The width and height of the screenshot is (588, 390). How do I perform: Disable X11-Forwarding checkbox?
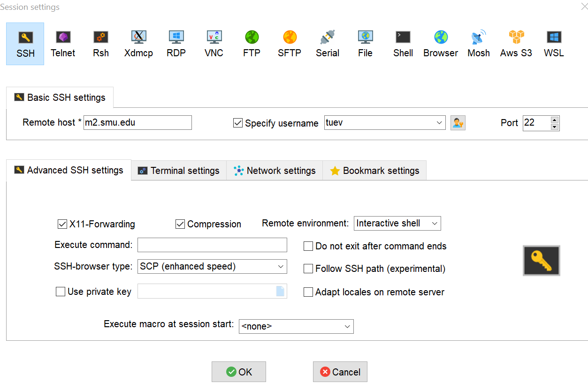click(62, 224)
